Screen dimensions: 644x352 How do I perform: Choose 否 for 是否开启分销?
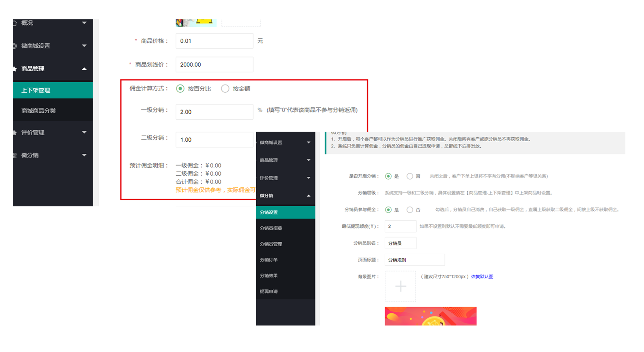point(410,176)
